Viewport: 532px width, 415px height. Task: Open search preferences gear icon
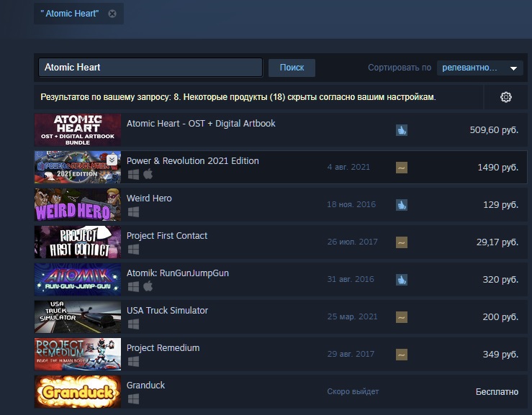click(x=506, y=97)
